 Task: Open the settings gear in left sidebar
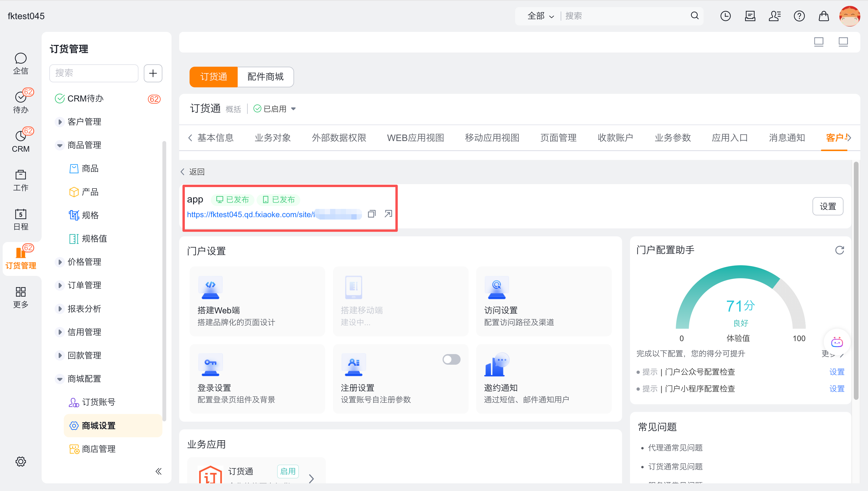click(x=21, y=461)
